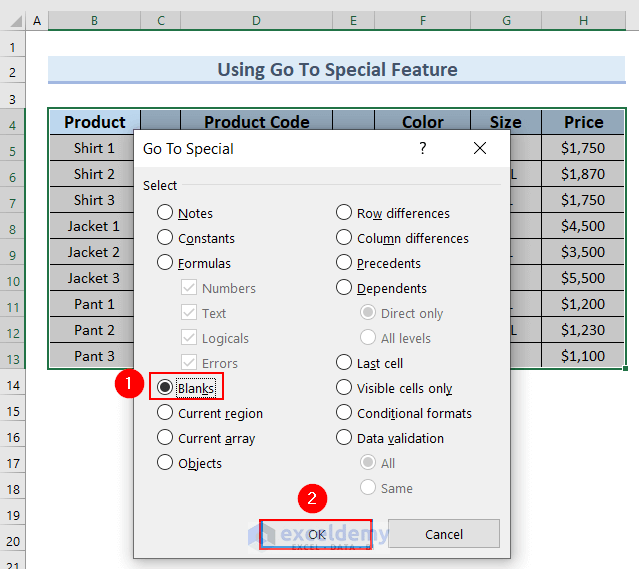Click the Jacket 2 cell

pos(93,252)
